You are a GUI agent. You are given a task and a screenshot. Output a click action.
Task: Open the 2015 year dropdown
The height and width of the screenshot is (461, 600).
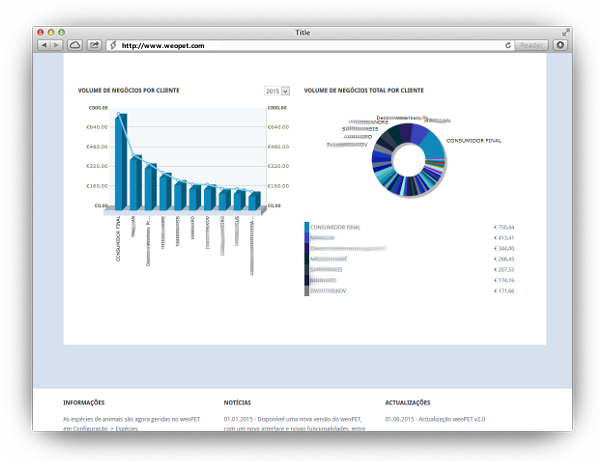pos(277,91)
